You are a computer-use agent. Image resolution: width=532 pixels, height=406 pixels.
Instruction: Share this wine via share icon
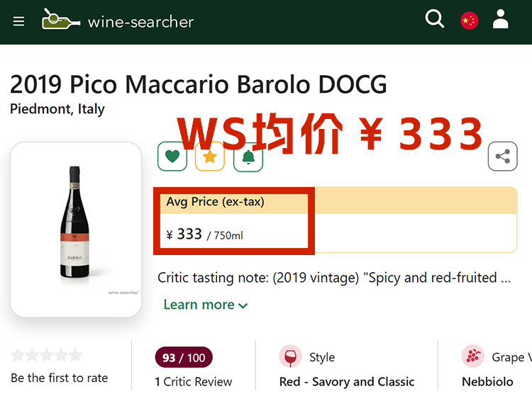pyautogui.click(x=502, y=157)
